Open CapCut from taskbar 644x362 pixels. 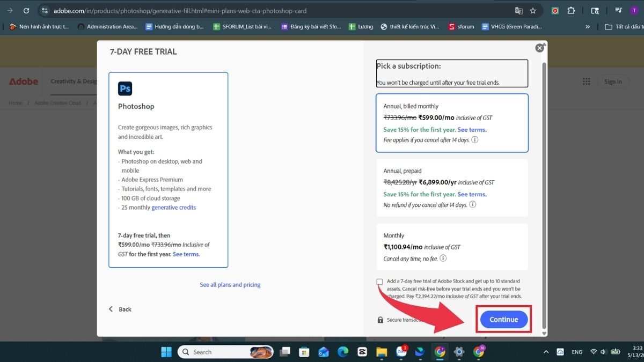tap(362, 352)
